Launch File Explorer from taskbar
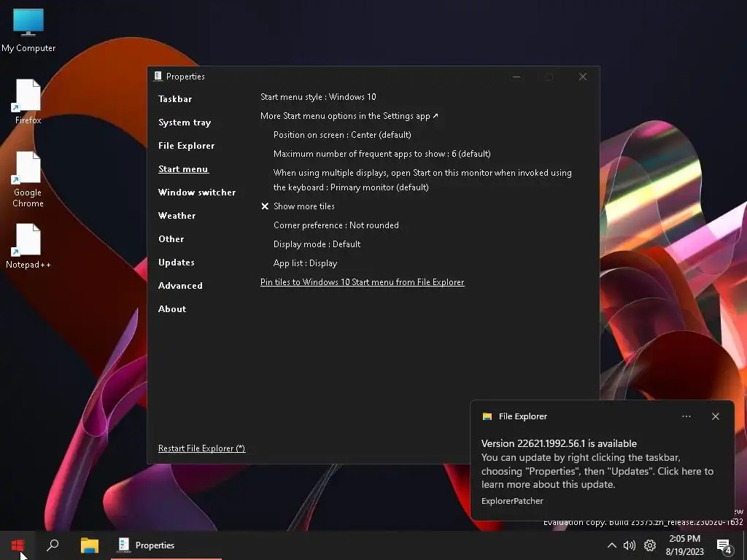The height and width of the screenshot is (560, 747). [x=89, y=545]
